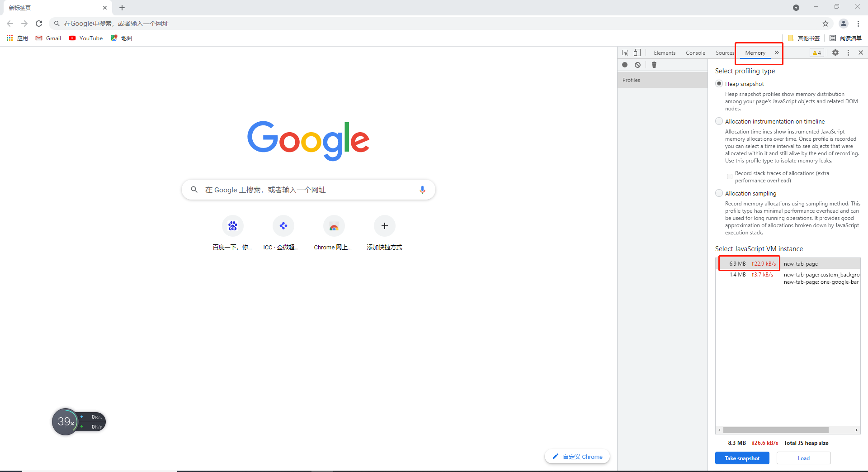868x472 pixels.
Task: Select the new-tab-page VM instance row
Action: point(788,263)
